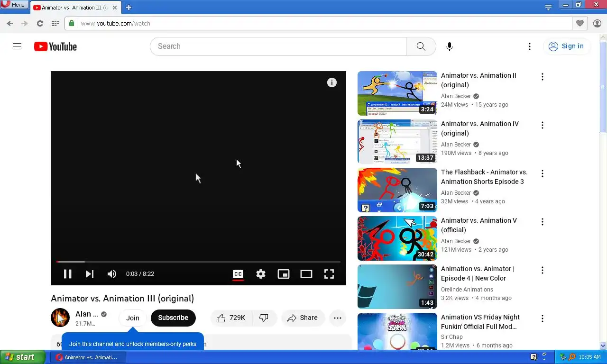Enable miniplayer mode
This screenshot has height=364, width=607.
click(x=284, y=274)
